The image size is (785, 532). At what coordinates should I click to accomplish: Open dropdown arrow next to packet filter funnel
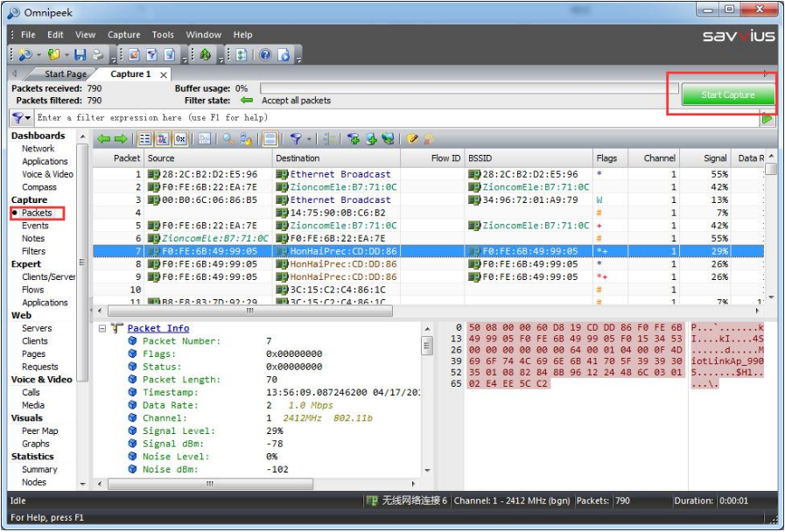309,139
